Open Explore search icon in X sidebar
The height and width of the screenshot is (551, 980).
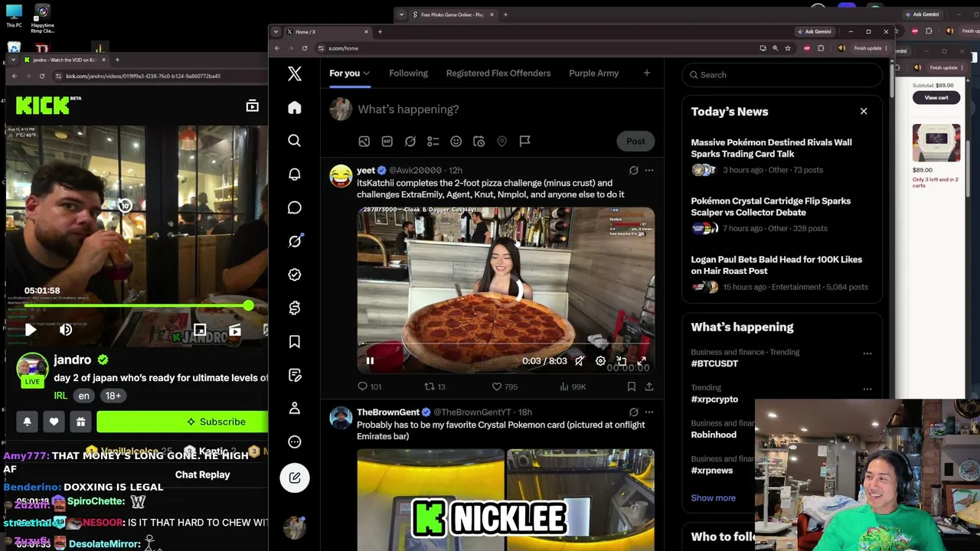click(x=295, y=141)
